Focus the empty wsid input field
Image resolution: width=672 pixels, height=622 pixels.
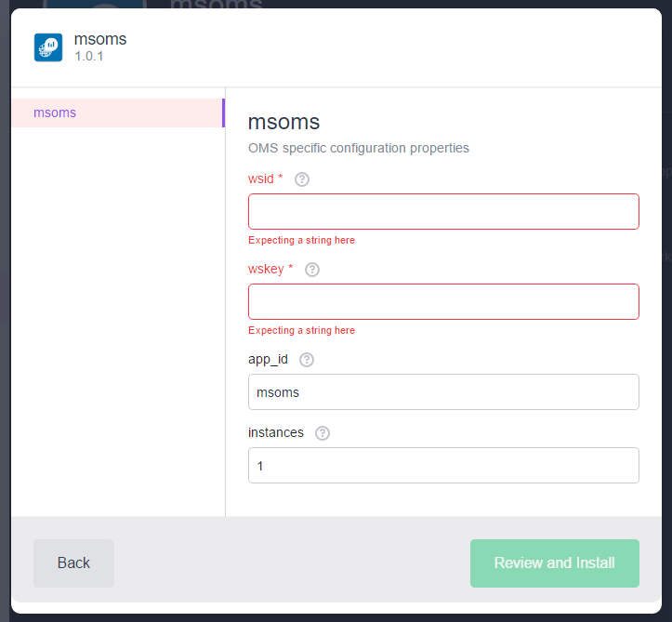pos(443,211)
